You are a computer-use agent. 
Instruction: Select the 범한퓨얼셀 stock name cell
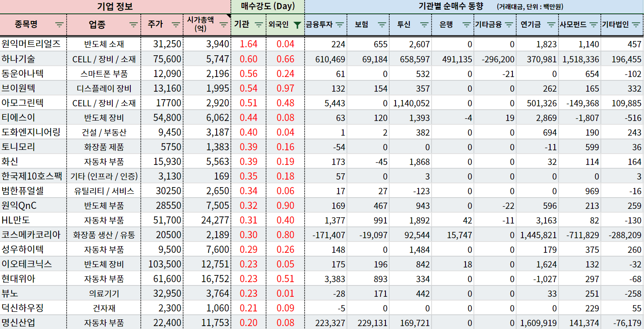(33, 191)
